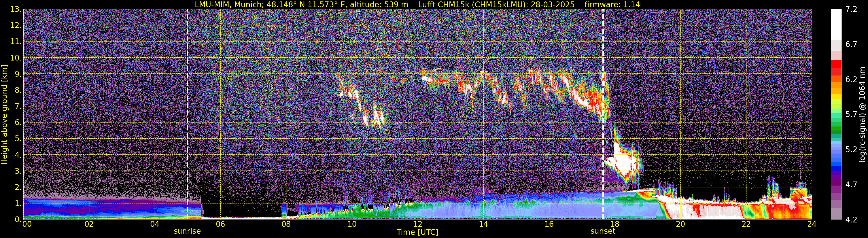Screen dimensions: 868x238
Task: Click the '06' time axis tick label
Action: coord(220,224)
